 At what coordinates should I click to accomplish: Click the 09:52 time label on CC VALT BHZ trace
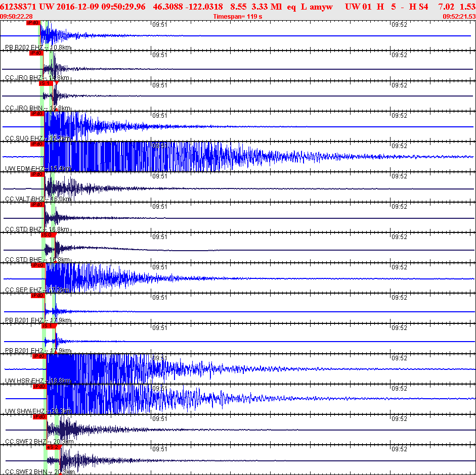click(x=399, y=176)
